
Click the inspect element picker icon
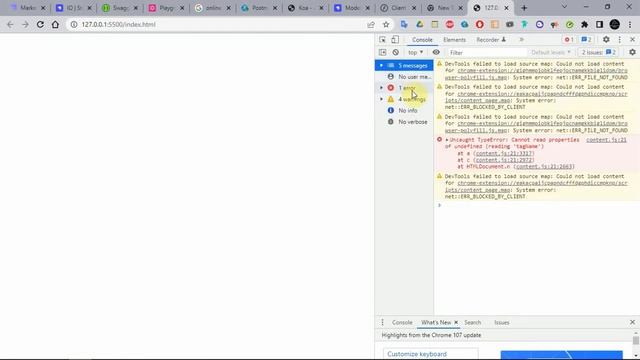click(x=382, y=40)
